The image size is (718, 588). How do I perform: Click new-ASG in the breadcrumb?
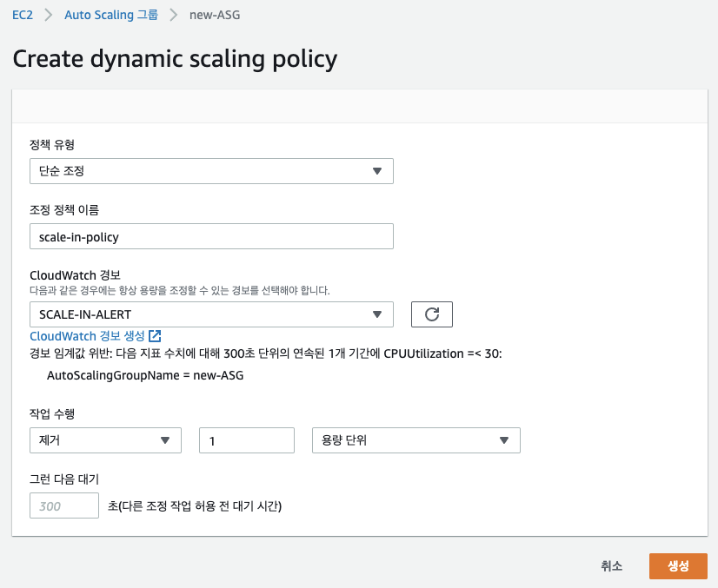[215, 15]
